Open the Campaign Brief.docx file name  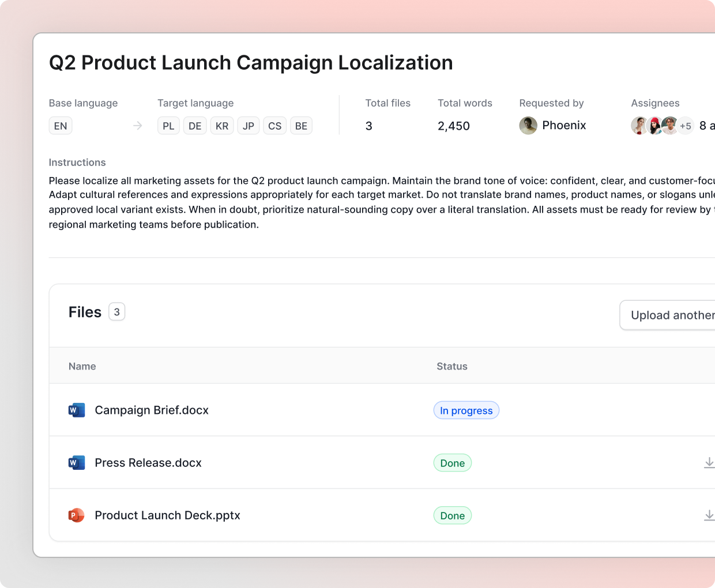(x=152, y=410)
